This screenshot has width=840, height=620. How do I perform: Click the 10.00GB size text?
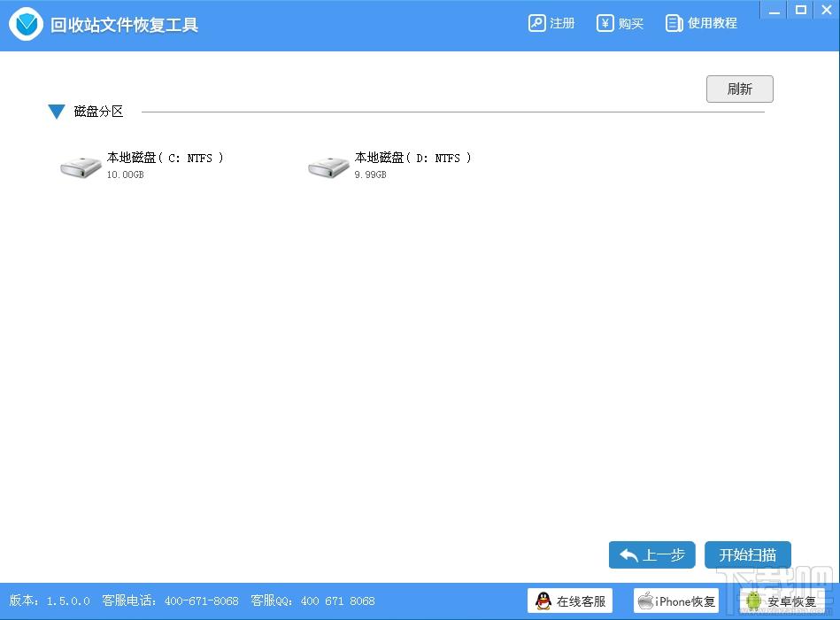coord(126,174)
